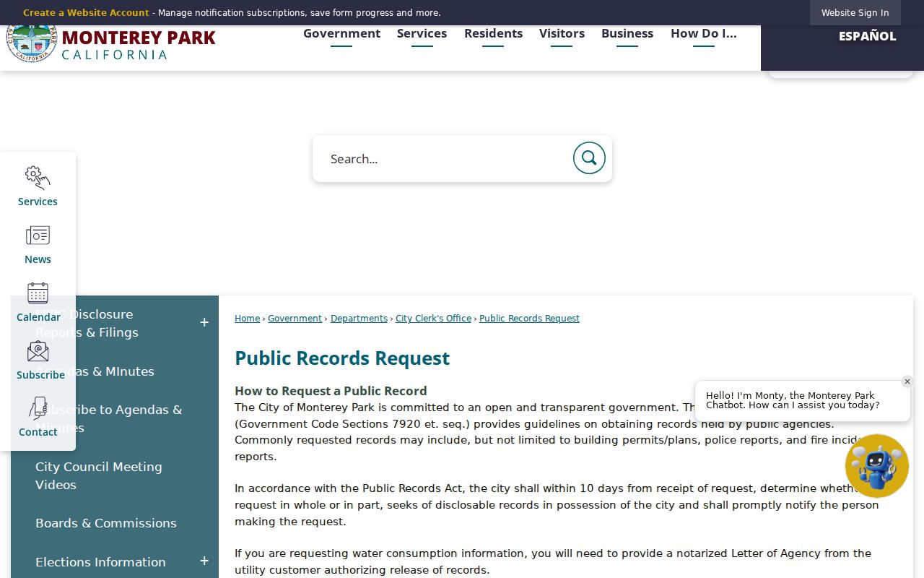Open the Visitors menu
The width and height of the screenshot is (924, 578).
pyautogui.click(x=562, y=34)
